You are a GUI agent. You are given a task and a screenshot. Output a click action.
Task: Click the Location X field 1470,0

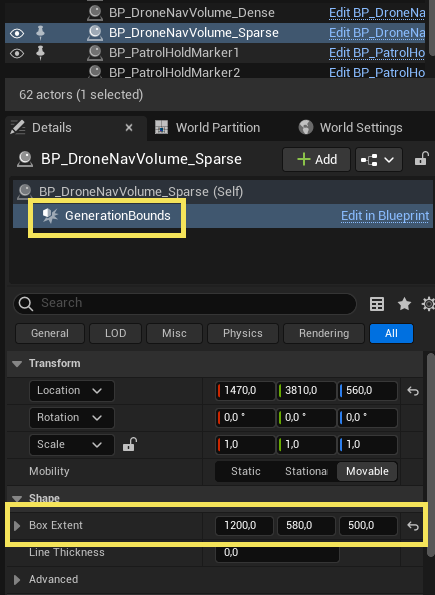tap(245, 391)
